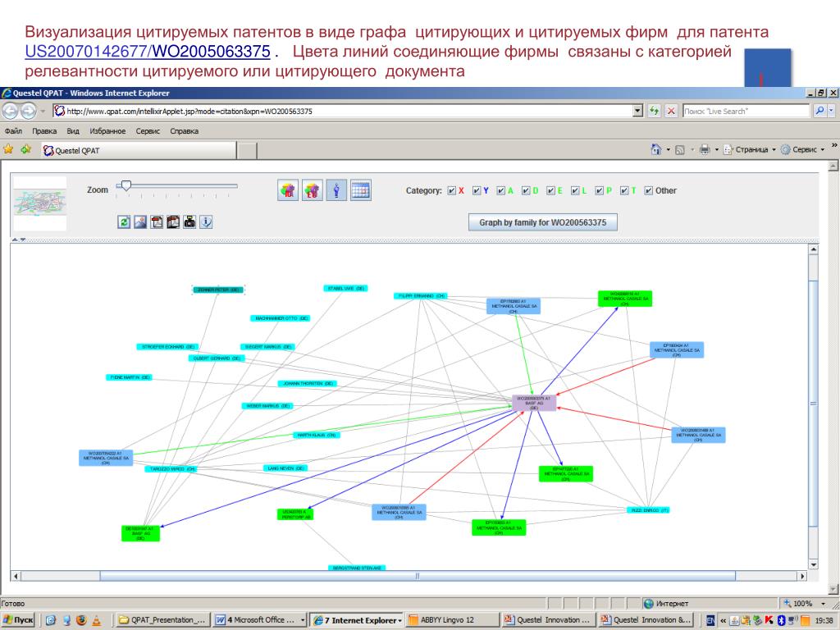Click the Home icon in command bar
The image size is (840, 630).
655,149
